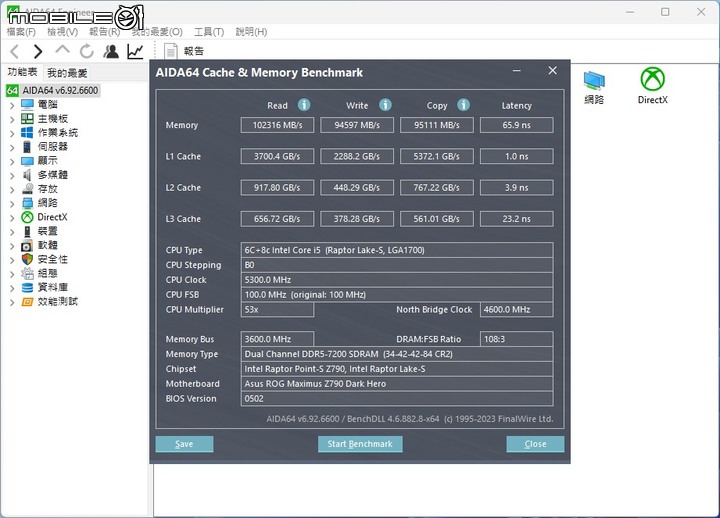Expand the 裝置 tree node

tap(12, 232)
